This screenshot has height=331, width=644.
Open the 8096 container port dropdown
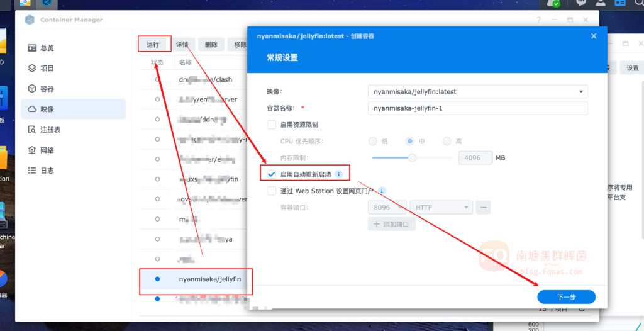point(387,207)
